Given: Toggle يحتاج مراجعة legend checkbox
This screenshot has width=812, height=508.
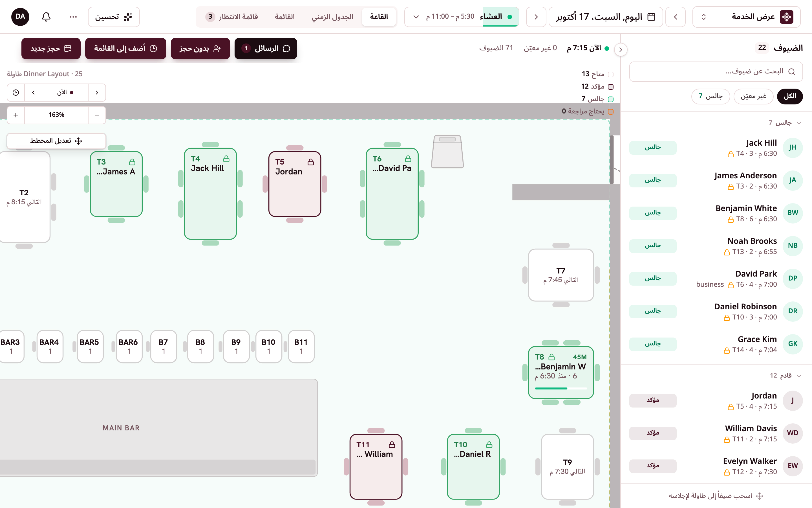Looking at the screenshot, I should click(x=611, y=111).
